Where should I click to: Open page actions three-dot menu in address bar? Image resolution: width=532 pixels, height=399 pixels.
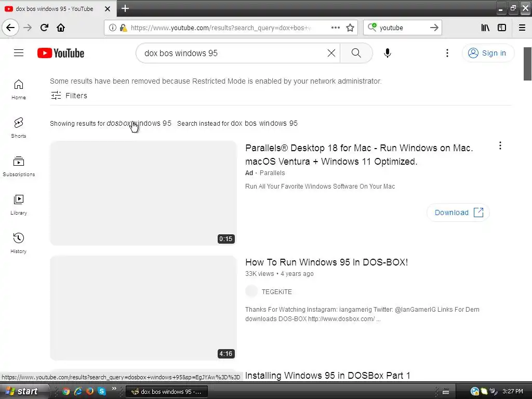[x=335, y=28]
